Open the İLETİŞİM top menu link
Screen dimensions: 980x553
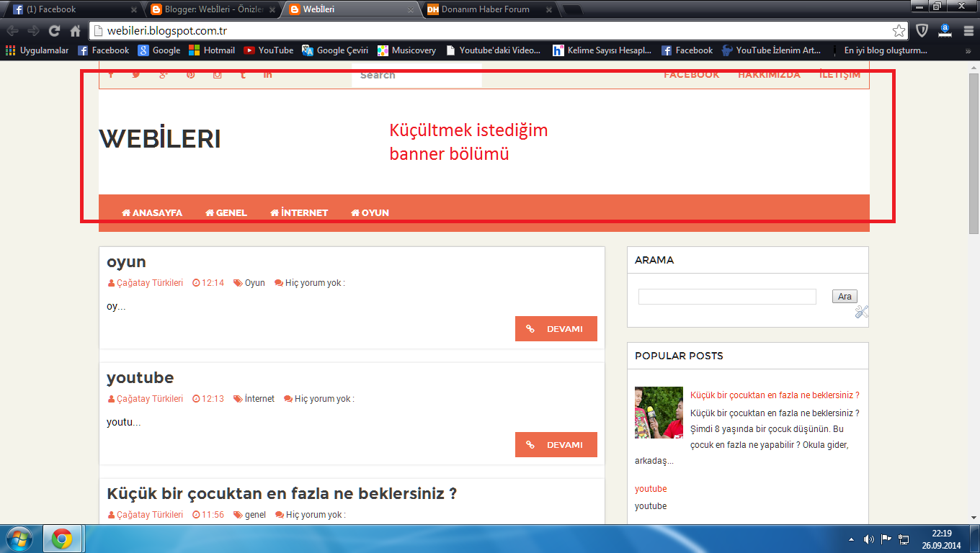pyautogui.click(x=839, y=75)
